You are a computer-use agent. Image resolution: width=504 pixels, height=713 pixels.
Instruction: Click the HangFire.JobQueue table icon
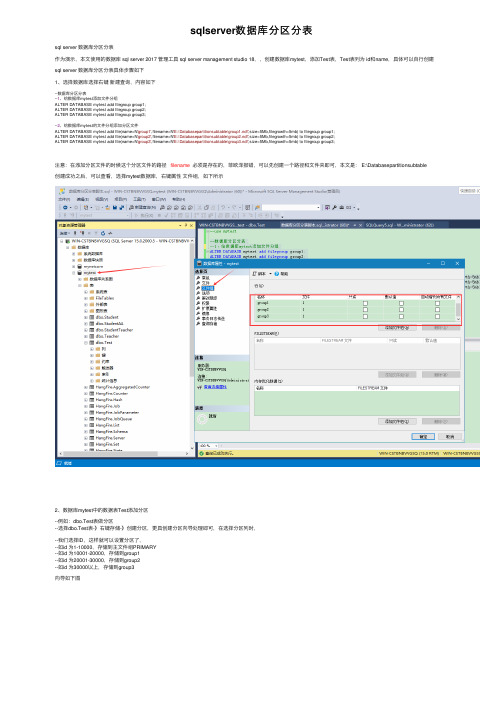point(91,419)
